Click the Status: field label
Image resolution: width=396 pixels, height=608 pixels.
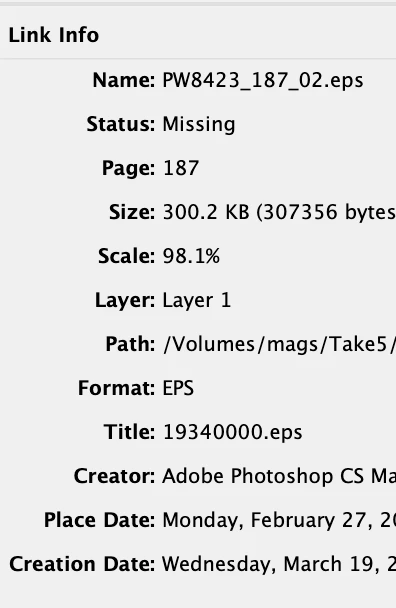coord(121,124)
